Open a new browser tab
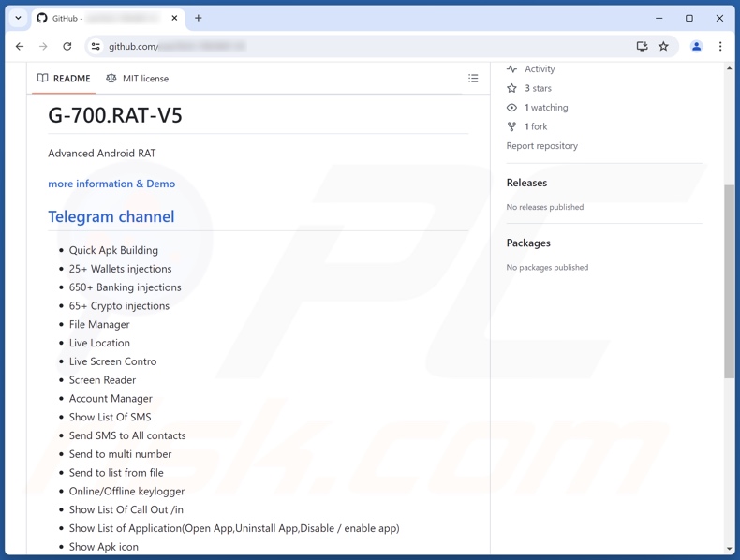740x560 pixels. (x=199, y=18)
